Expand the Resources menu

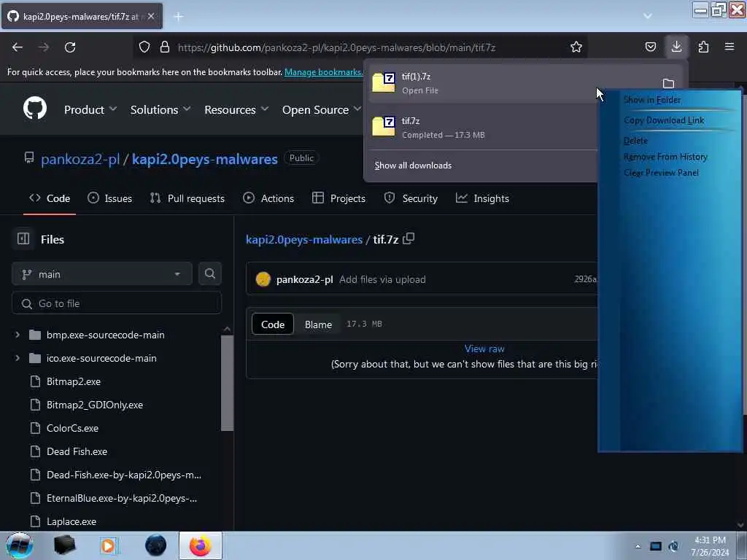tap(236, 109)
